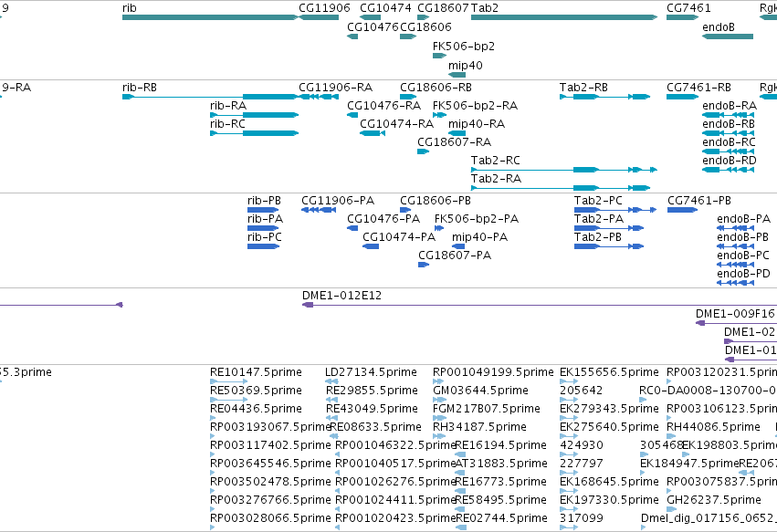This screenshot has height=532, width=777.
Task: Select the GM03644.5prime EST
Action: tap(439, 400)
